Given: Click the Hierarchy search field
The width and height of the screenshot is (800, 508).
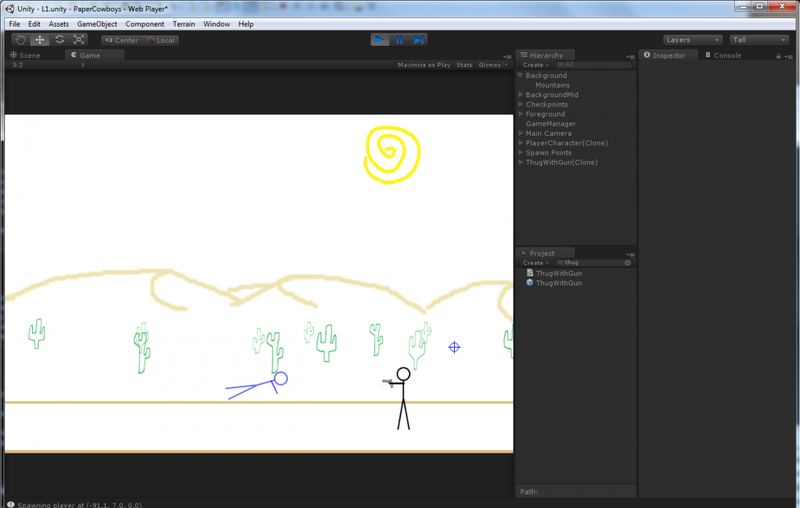Looking at the screenshot, I should pos(594,65).
